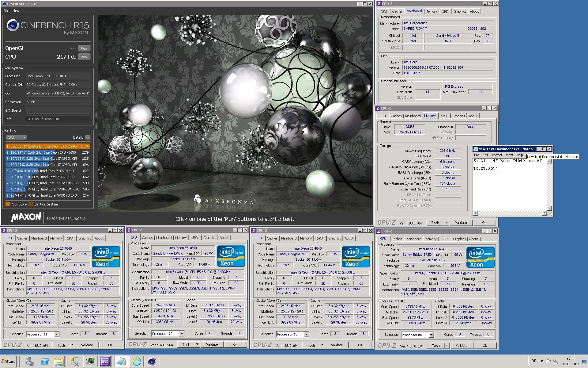Click the Info field in Cinebench
Screen dimensions: 588x368
pos(58,119)
